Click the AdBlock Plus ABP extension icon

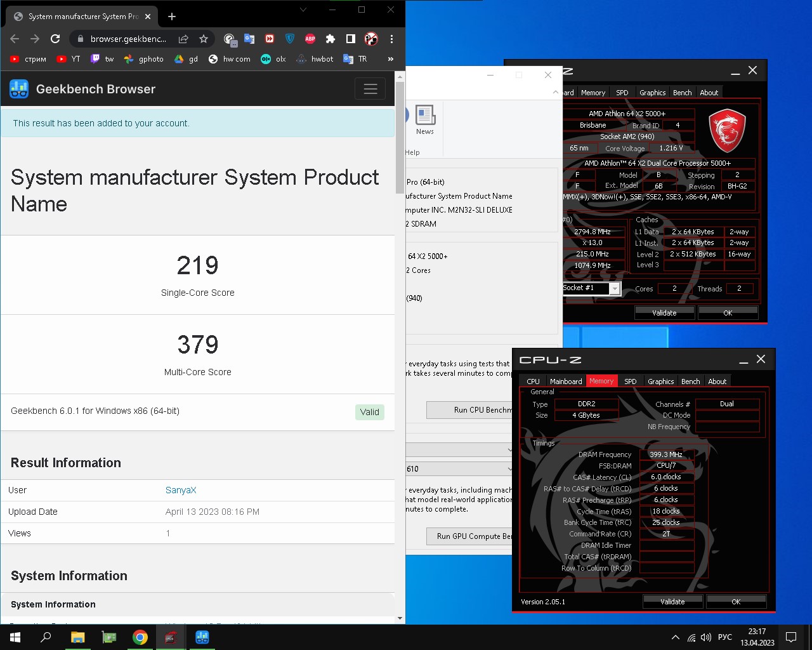click(x=310, y=39)
